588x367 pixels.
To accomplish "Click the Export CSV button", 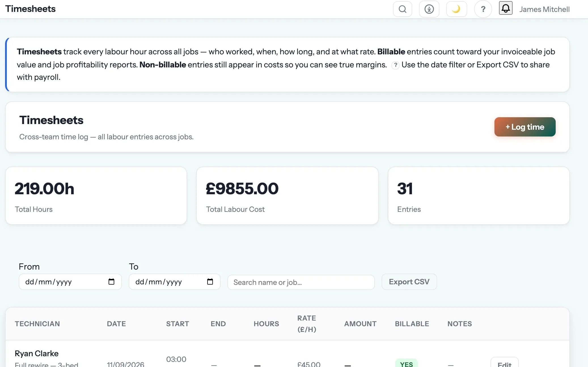I will point(409,282).
